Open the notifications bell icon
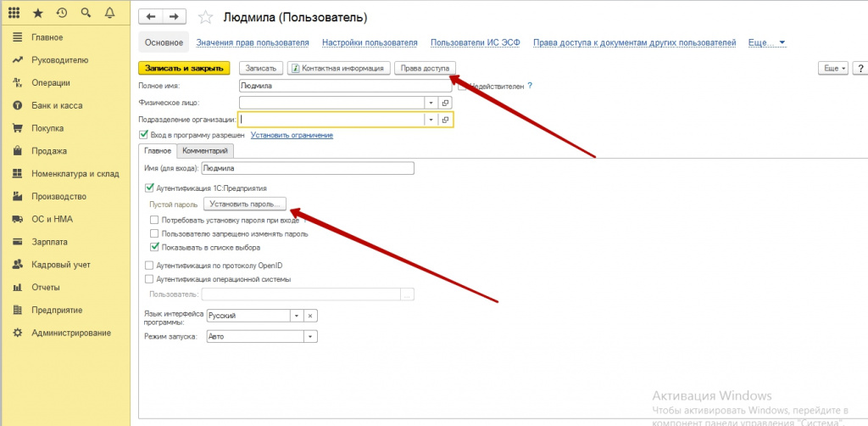The width and height of the screenshot is (868, 426). [109, 13]
